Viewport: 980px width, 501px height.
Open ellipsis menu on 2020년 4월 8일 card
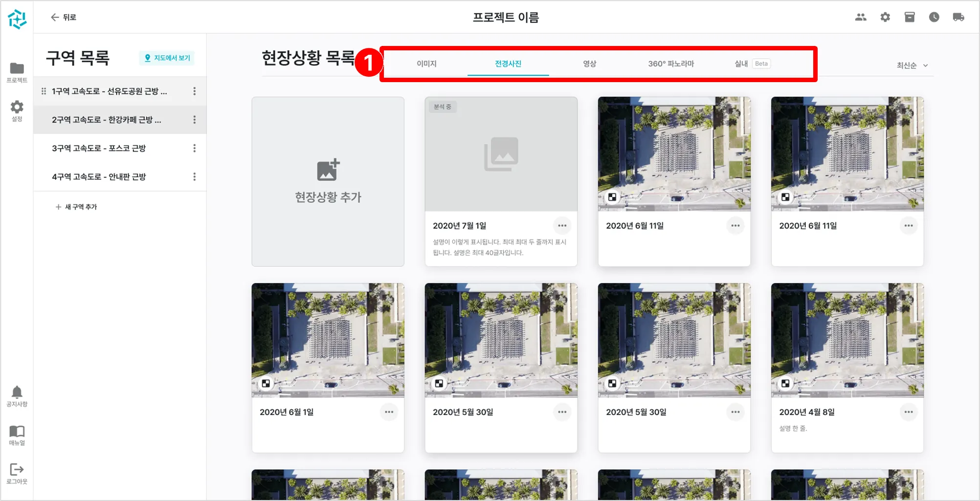click(x=909, y=412)
